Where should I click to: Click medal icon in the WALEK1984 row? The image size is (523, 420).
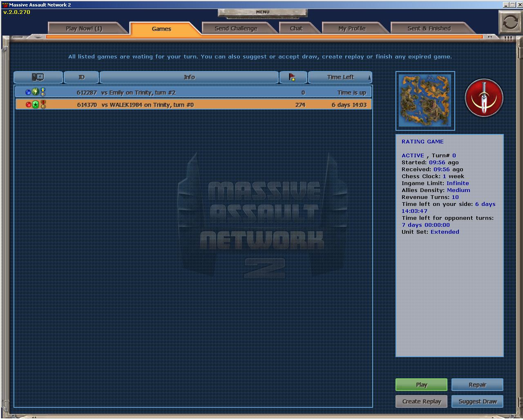click(x=43, y=105)
